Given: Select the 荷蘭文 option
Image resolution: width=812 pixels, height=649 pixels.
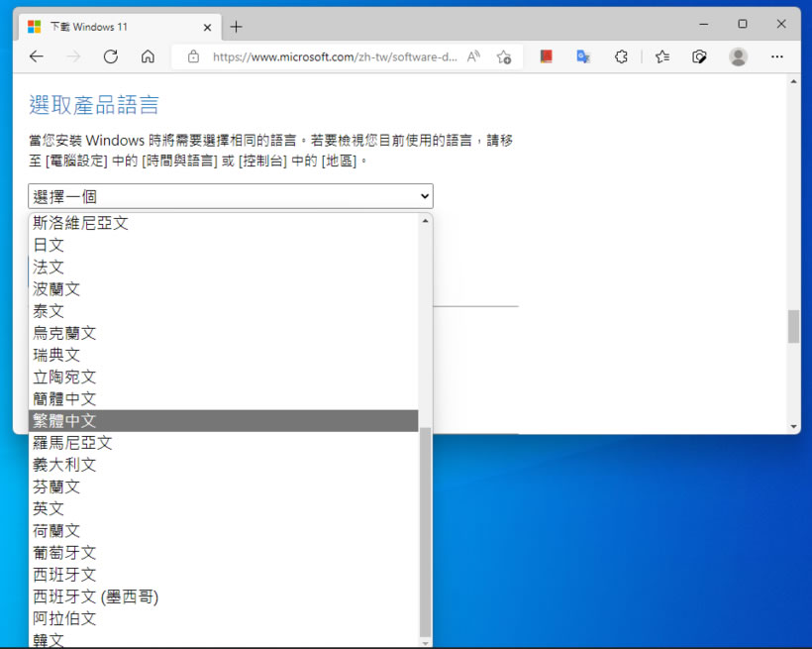Looking at the screenshot, I should click(223, 531).
